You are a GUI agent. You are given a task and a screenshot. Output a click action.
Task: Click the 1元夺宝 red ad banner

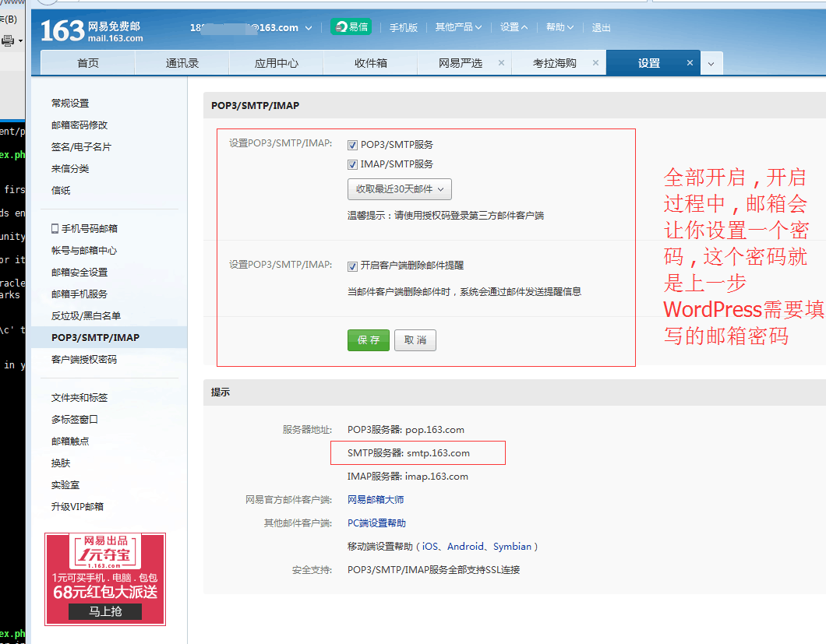pos(105,579)
